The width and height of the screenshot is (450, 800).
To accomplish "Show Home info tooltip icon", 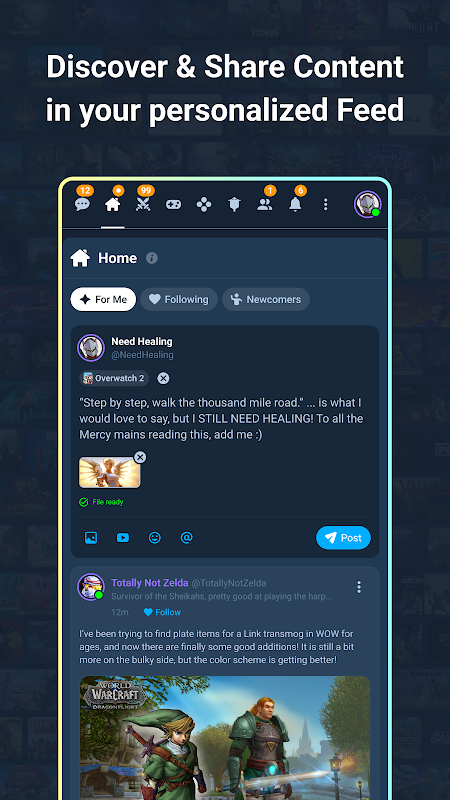I will (x=152, y=258).
